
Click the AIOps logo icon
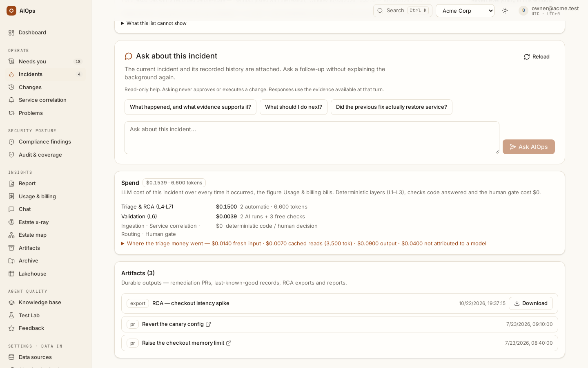11,11
